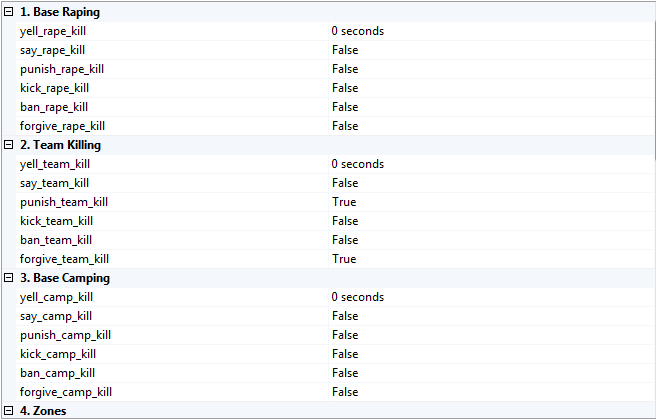
Task: Collapse the 2. Team Killing category
Action: (x=9, y=145)
